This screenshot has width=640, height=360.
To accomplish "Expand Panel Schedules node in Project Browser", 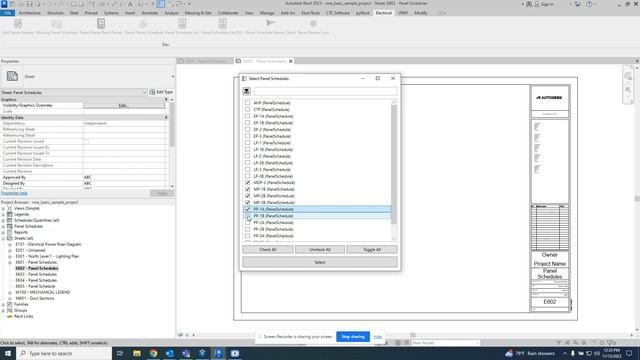I will click(x=3, y=227).
